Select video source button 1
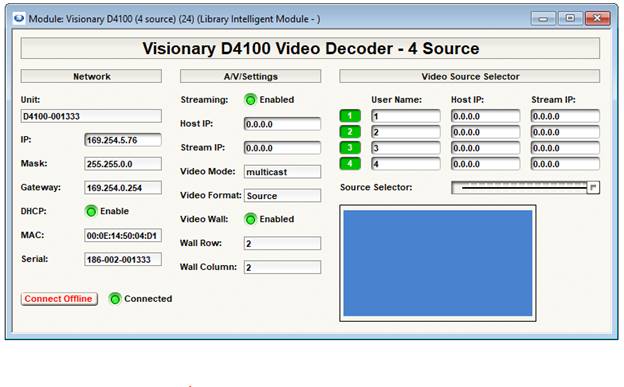This screenshot has height=387, width=624. (x=350, y=116)
